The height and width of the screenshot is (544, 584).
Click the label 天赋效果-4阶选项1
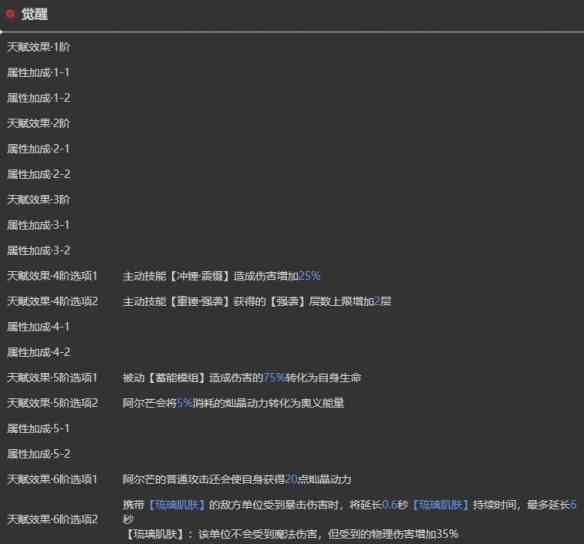point(53,276)
